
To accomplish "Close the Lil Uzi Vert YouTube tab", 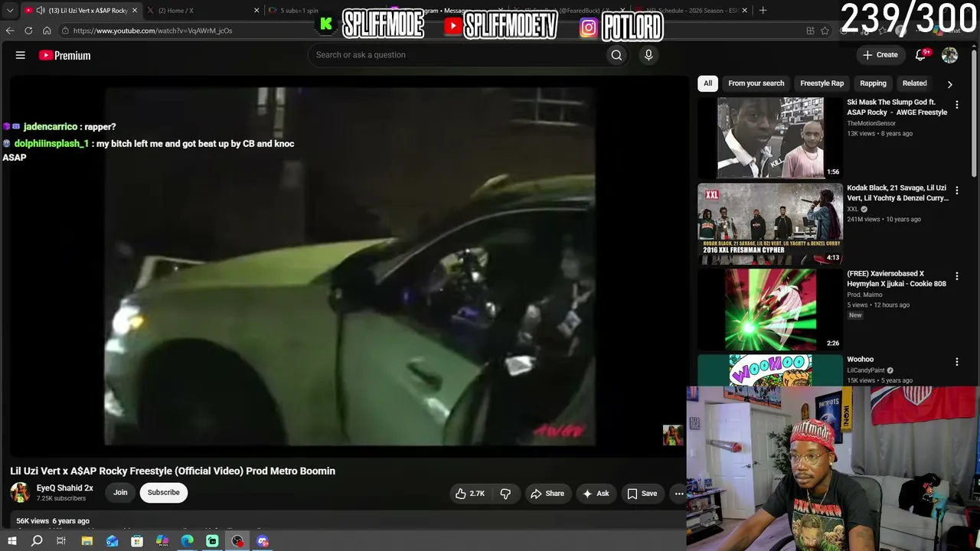I will pos(135,11).
